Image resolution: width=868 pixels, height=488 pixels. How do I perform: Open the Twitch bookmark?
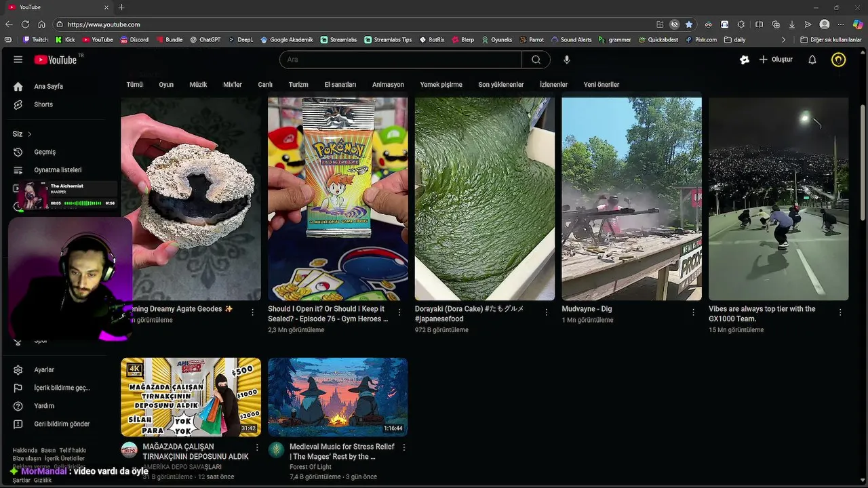pyautogui.click(x=35, y=40)
